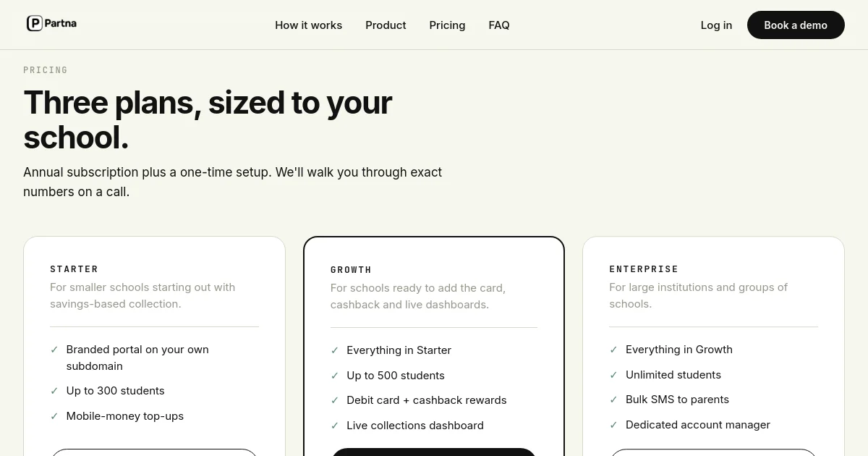Image resolution: width=868 pixels, height=456 pixels.
Task: Click checkmark next to Dedicated account manager
Action: click(x=613, y=425)
